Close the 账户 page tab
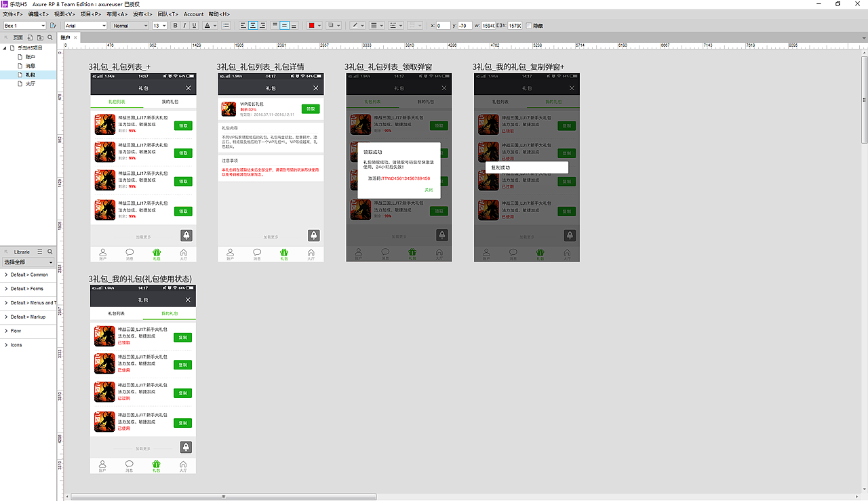 [x=75, y=37]
